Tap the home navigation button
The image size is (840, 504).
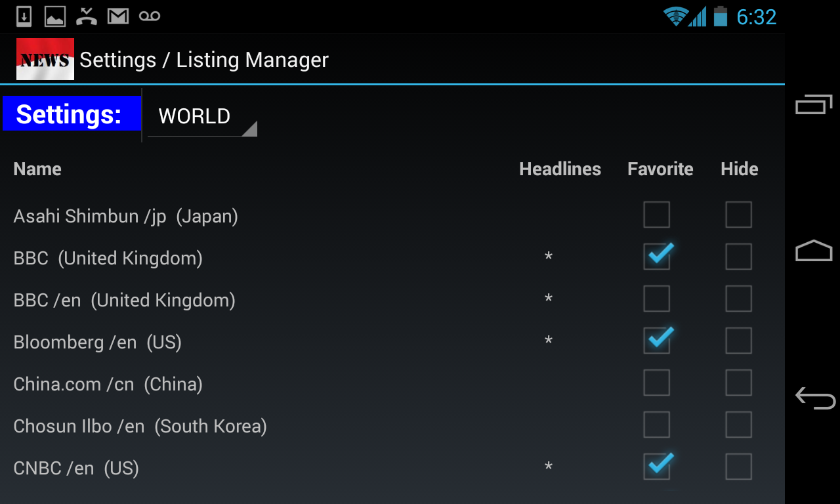tap(814, 251)
